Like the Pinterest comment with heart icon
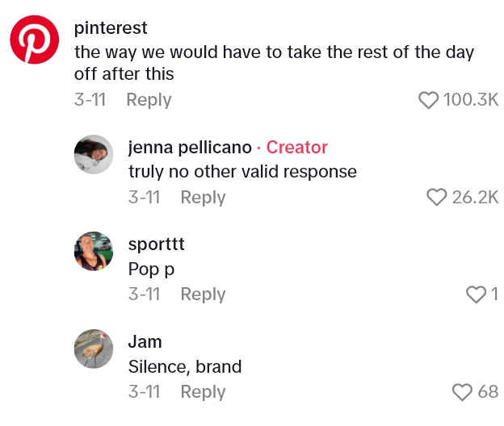Screen dimensions: 504x426 click(428, 100)
